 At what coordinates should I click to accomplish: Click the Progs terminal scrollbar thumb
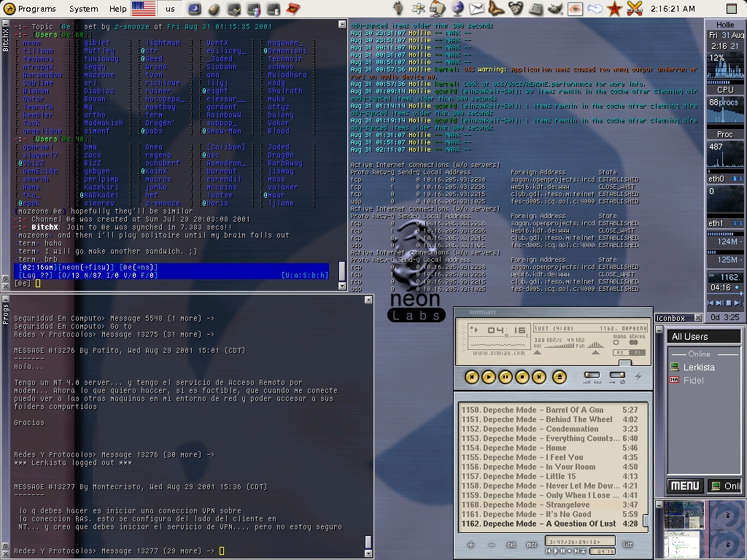pyautogui.click(x=368, y=542)
